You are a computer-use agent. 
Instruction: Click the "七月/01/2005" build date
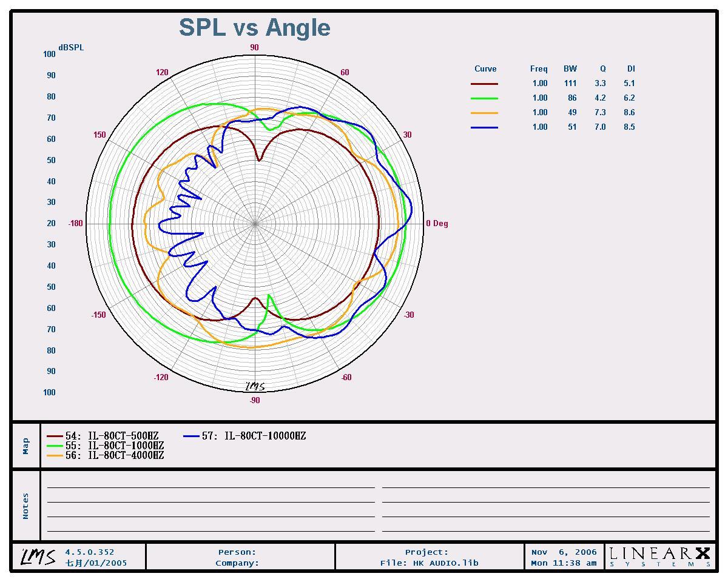click(x=96, y=563)
